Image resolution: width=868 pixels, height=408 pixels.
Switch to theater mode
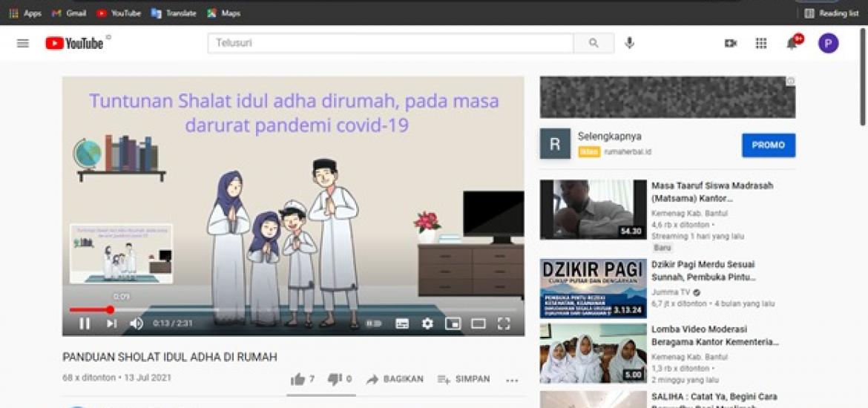pos(479,323)
